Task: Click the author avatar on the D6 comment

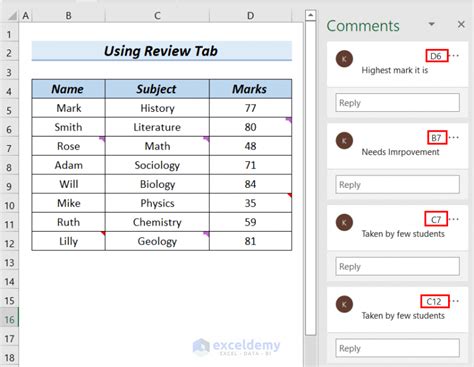Action: pyautogui.click(x=344, y=59)
